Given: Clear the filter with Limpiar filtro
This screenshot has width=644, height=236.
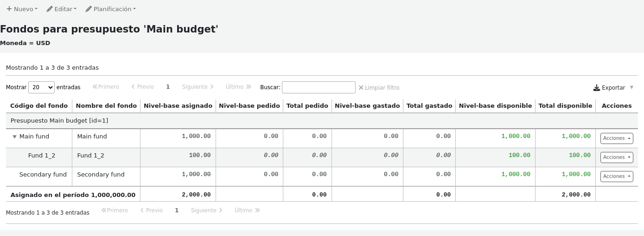Looking at the screenshot, I should click(379, 88).
